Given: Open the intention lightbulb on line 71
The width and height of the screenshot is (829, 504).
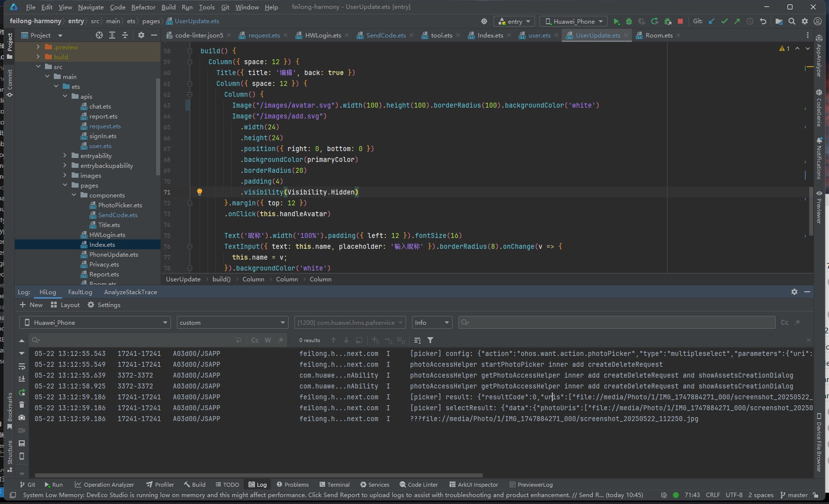Looking at the screenshot, I should (x=200, y=192).
